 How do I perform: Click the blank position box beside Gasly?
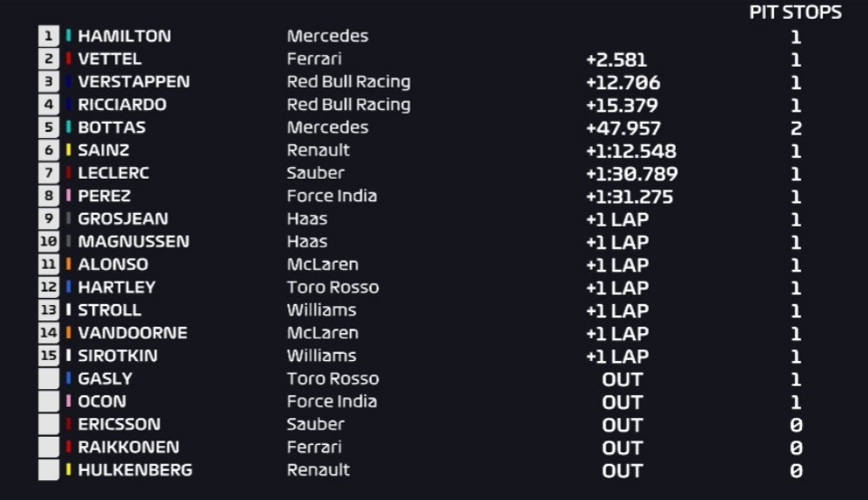point(49,379)
